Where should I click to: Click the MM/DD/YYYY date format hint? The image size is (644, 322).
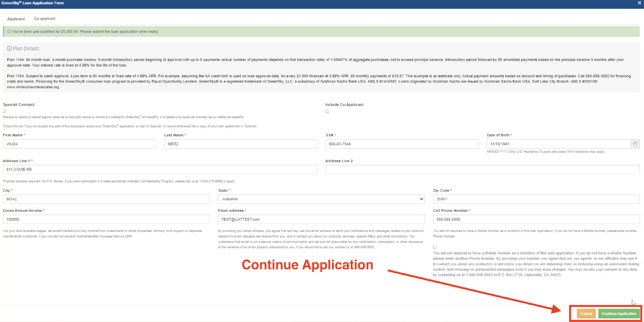[545, 152]
